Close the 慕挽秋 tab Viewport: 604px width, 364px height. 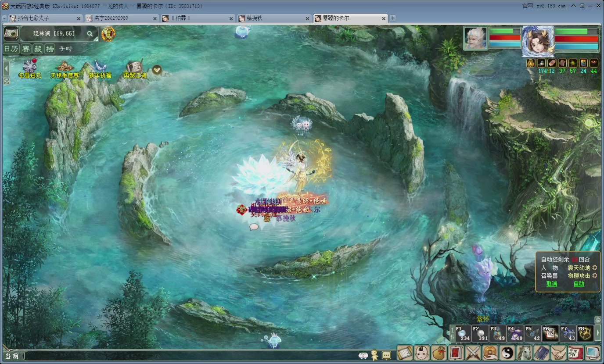click(307, 18)
